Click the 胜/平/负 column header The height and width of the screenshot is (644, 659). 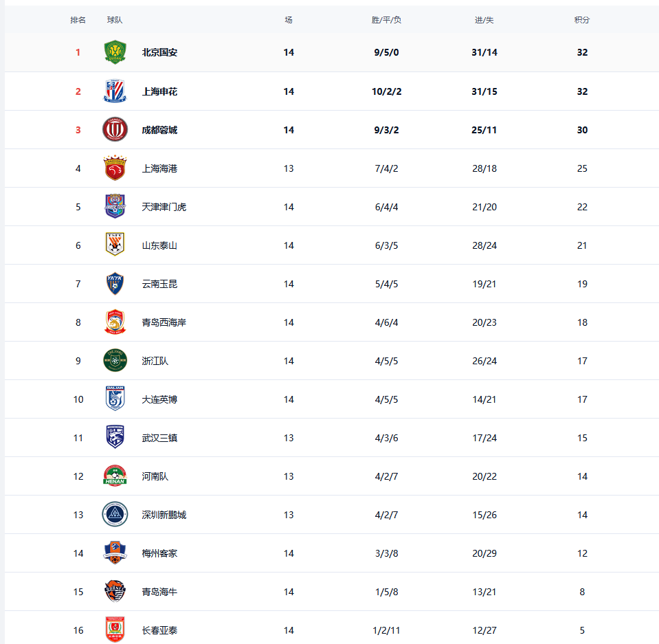pyautogui.click(x=386, y=20)
